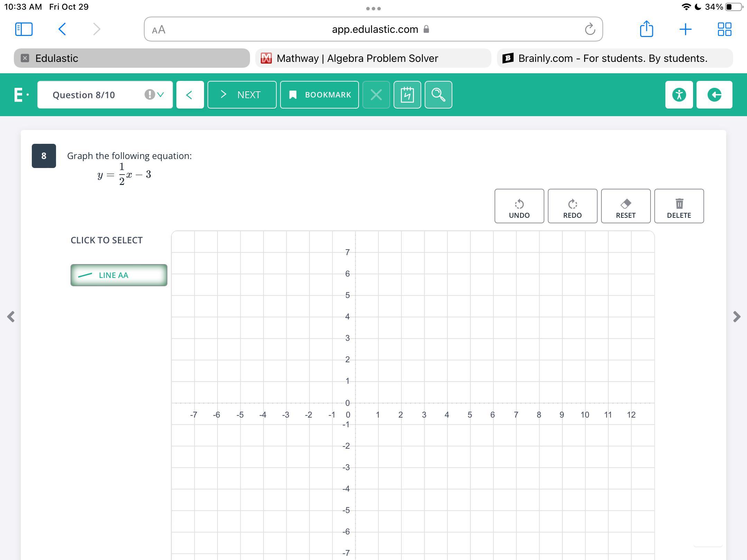Viewport: 747px width, 560px height.
Task: Click the crossed-out X tool icon
Action: pyautogui.click(x=376, y=95)
